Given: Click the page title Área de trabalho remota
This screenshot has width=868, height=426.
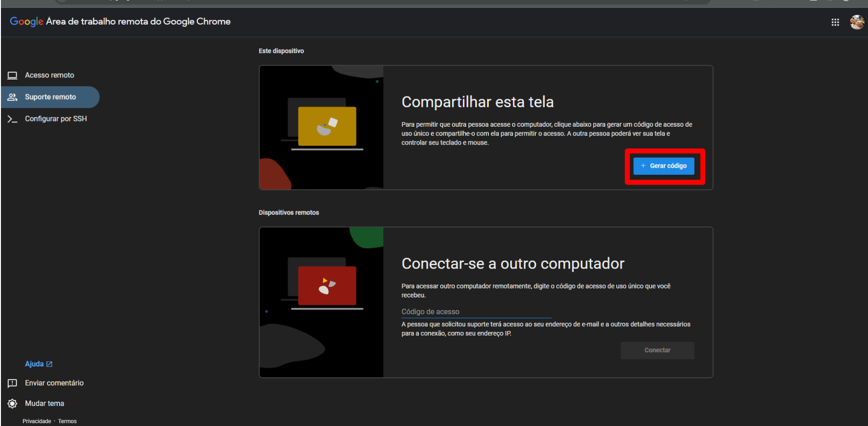Looking at the screenshot, I should coord(138,21).
